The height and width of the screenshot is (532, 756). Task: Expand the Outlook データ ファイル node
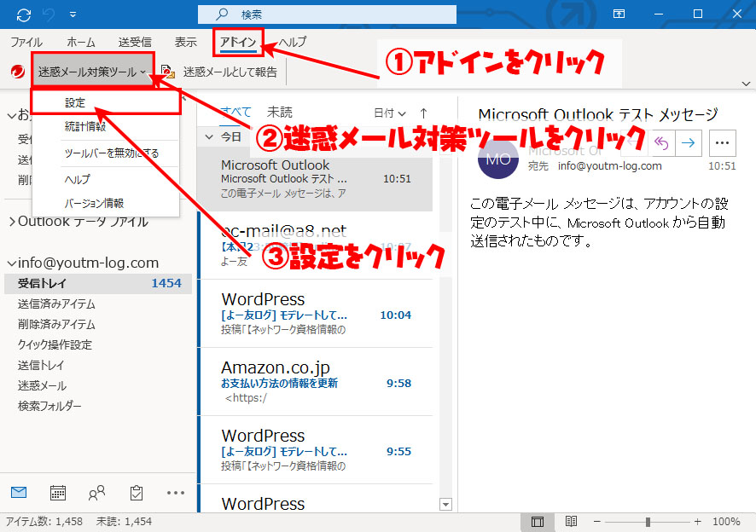tap(12, 222)
